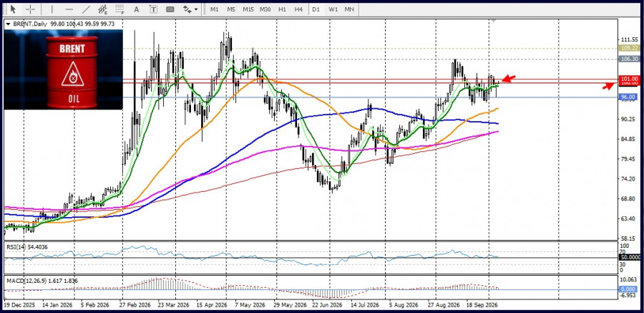This screenshot has width=644, height=313.
Task: Click the BRENT,Daily chart title text
Action: (x=29, y=24)
